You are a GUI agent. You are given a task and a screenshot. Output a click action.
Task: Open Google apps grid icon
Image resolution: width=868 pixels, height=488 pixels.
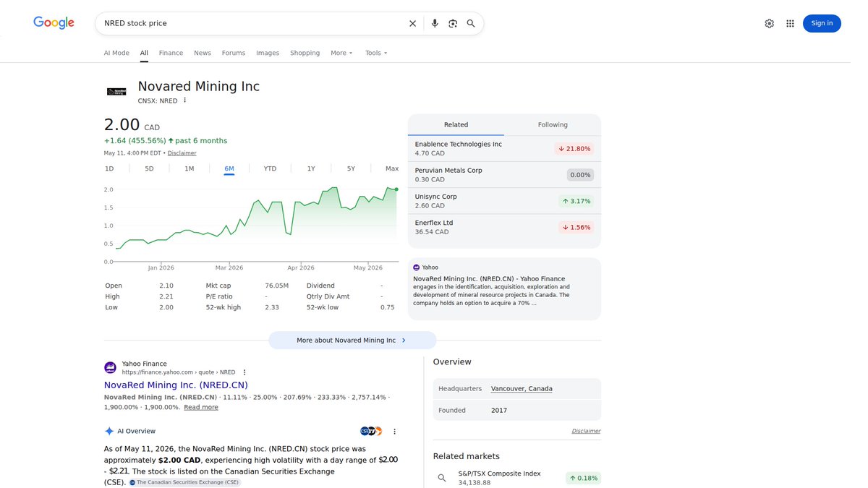pyautogui.click(x=790, y=23)
